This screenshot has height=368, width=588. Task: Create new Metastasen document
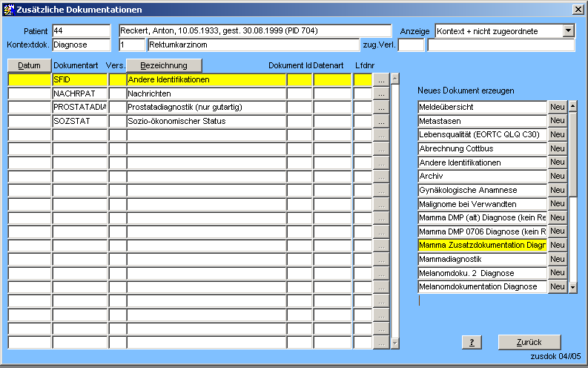tap(557, 121)
